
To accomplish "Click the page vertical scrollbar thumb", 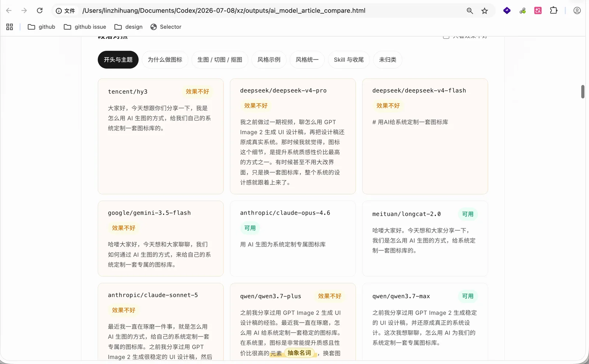I will click(x=583, y=92).
